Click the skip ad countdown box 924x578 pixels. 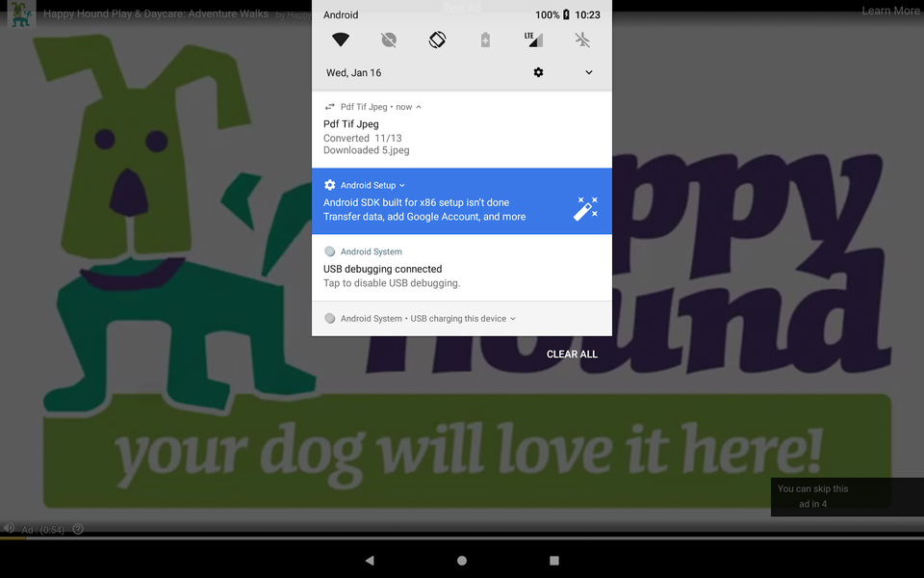(x=847, y=497)
